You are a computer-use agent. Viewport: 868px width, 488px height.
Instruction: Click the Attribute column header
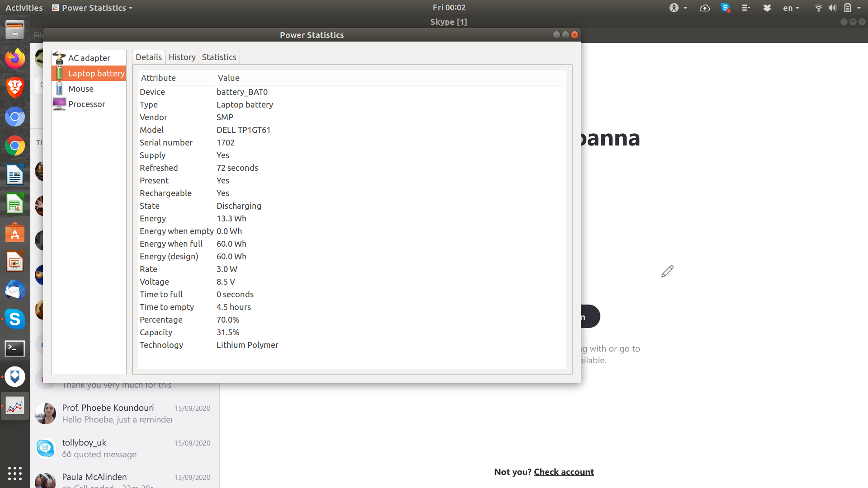(176, 78)
